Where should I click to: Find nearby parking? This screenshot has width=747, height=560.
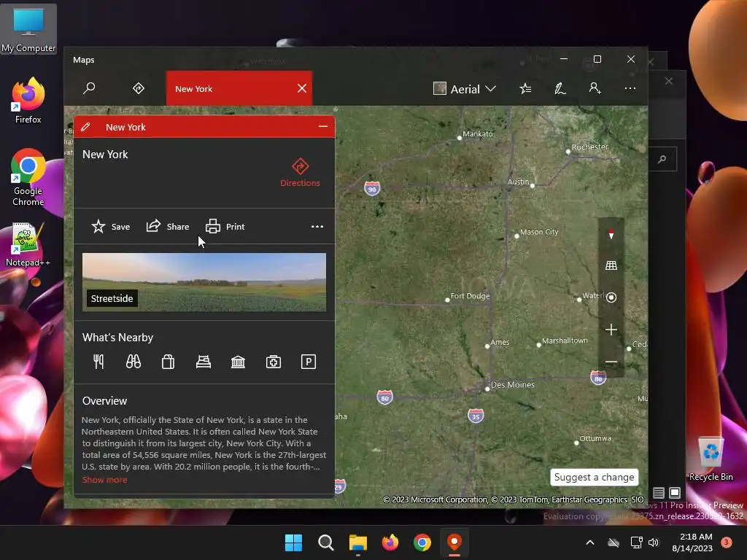point(309,362)
